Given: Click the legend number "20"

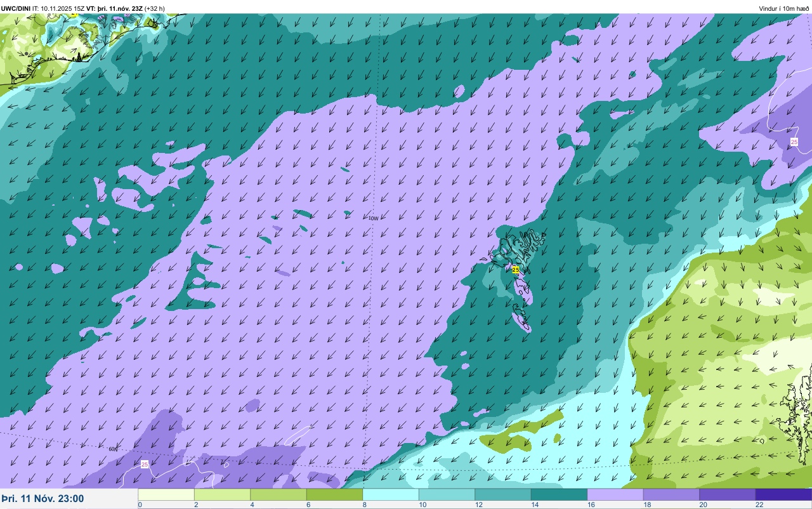Looking at the screenshot, I should [x=703, y=505].
